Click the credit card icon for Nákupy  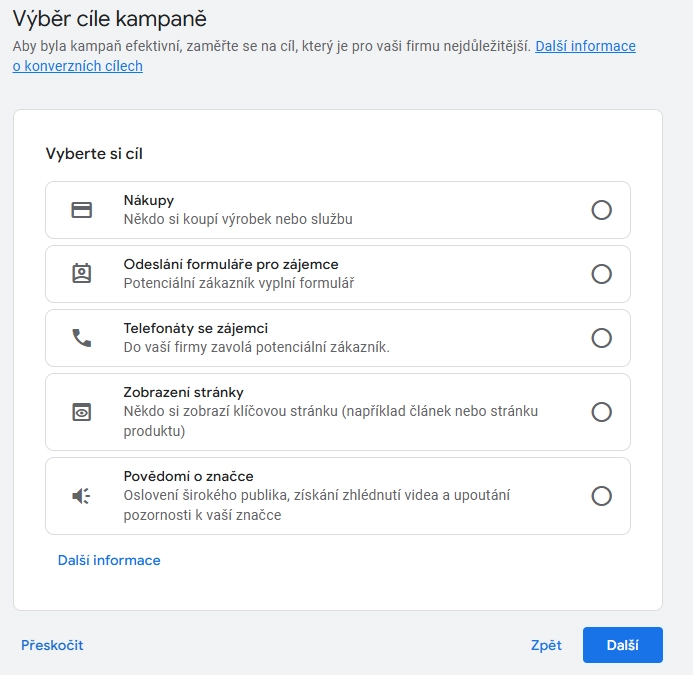pos(82,210)
